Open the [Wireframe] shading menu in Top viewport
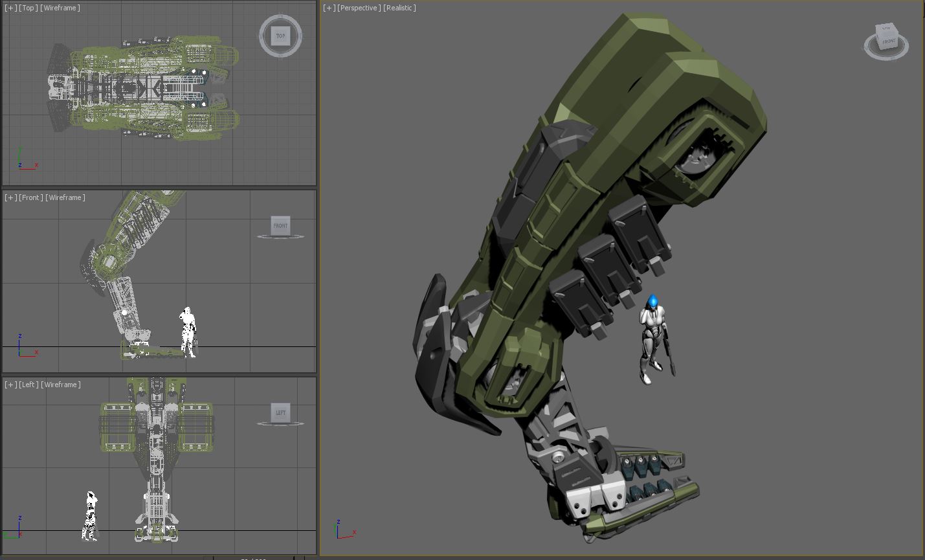The width and height of the screenshot is (925, 560). point(60,8)
